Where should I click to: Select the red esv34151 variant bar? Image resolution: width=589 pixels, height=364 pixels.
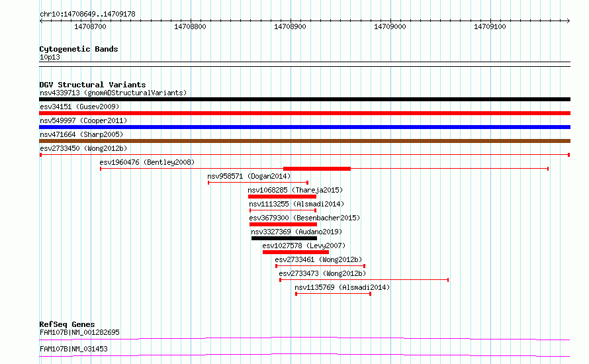(304, 113)
